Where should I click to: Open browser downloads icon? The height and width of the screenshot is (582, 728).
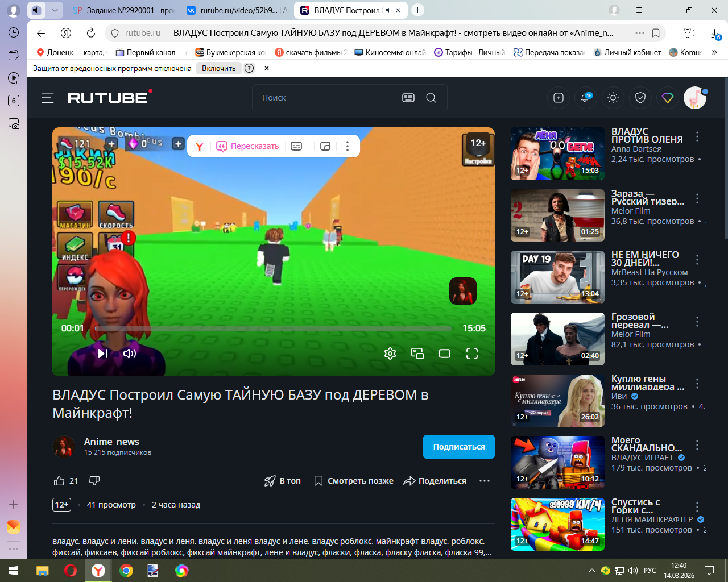tap(716, 34)
